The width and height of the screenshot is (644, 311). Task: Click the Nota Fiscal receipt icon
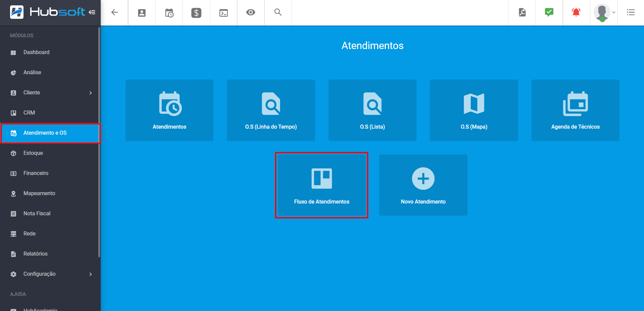click(x=13, y=214)
